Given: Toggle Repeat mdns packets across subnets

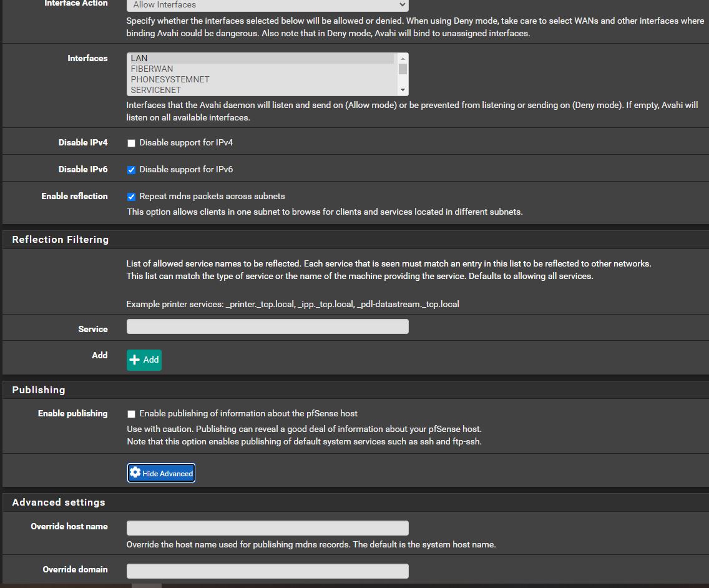Looking at the screenshot, I should [x=131, y=197].
